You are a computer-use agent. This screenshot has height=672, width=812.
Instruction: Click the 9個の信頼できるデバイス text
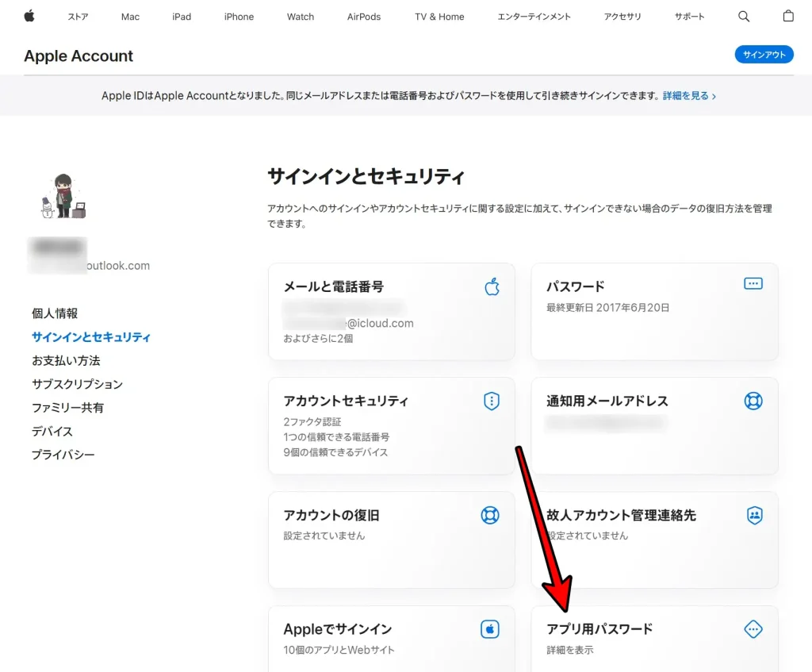click(335, 452)
